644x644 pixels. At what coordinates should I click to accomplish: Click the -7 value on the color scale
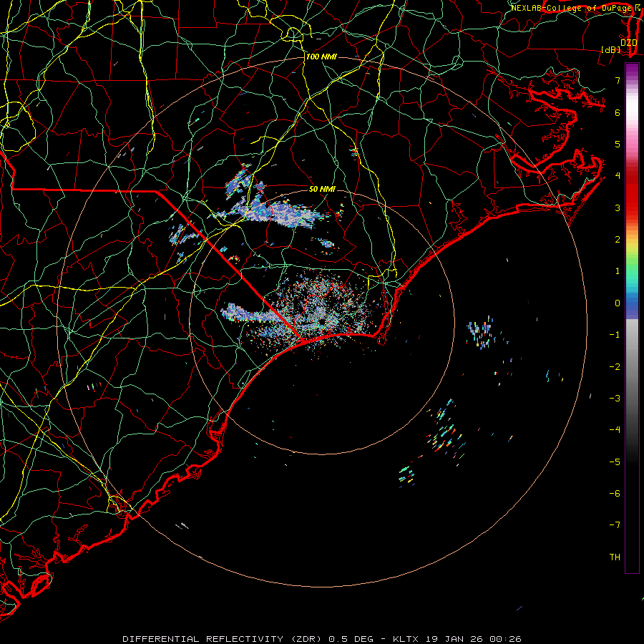pyautogui.click(x=615, y=525)
